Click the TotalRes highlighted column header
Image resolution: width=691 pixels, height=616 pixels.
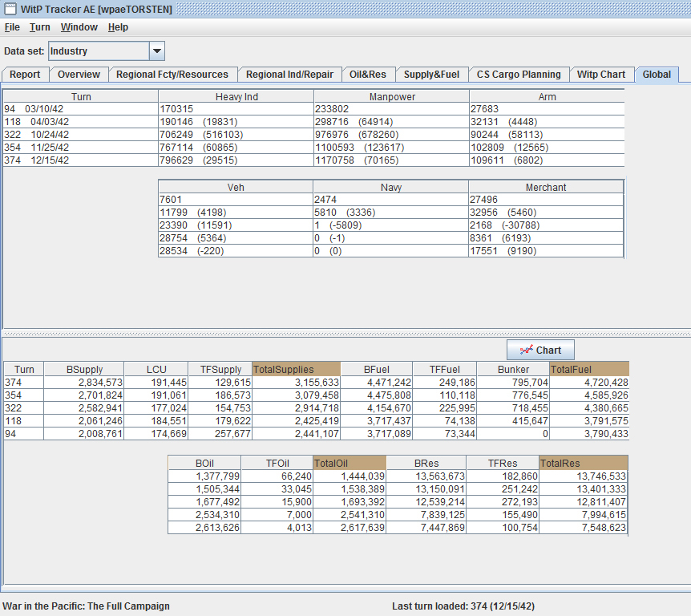[584, 464]
